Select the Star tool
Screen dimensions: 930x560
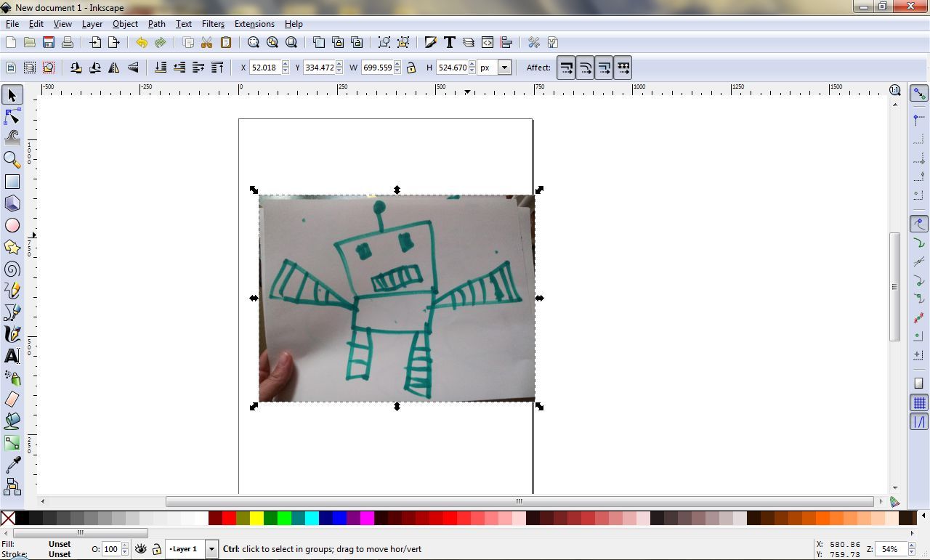tap(12, 247)
